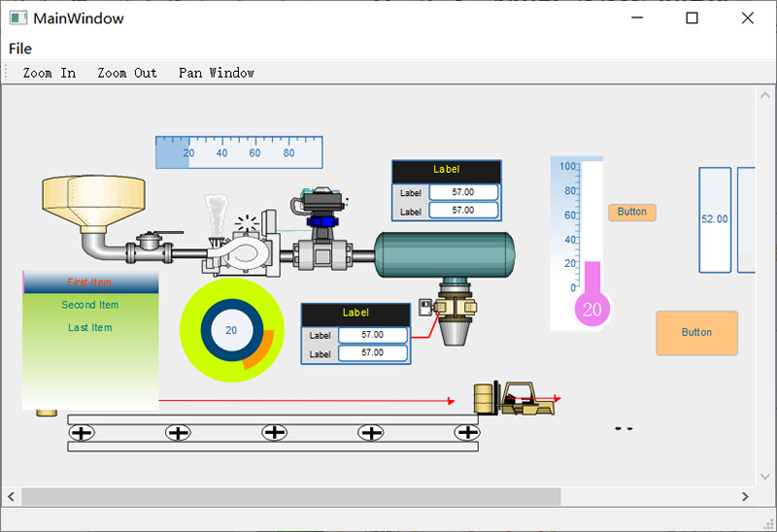Click the motorized valve actuator icon
This screenshot has height=532, width=777.
click(x=321, y=209)
